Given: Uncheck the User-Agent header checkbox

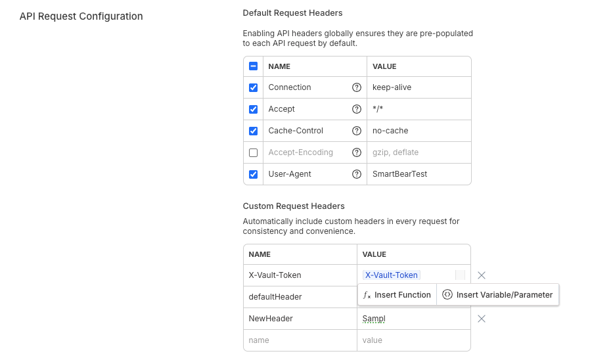Looking at the screenshot, I should pos(254,174).
